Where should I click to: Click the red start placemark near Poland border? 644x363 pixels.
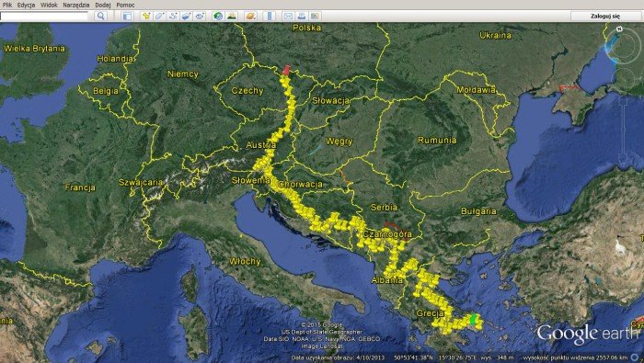(x=287, y=69)
